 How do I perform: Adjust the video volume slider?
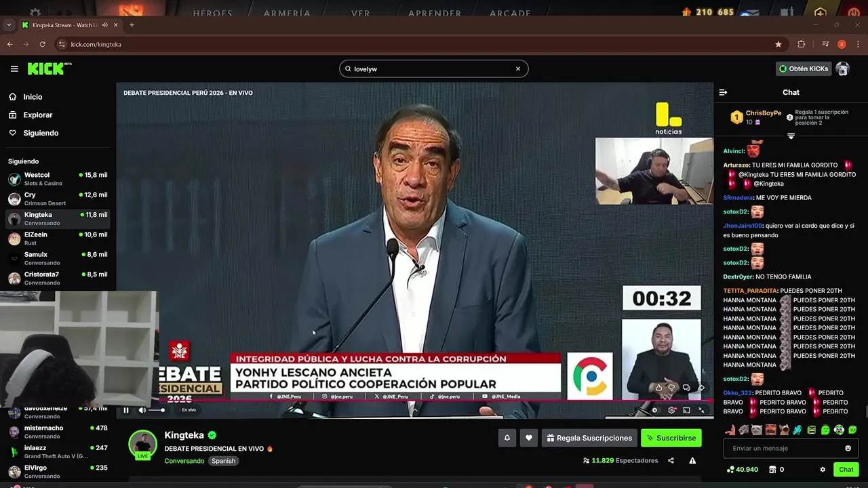pos(157,410)
